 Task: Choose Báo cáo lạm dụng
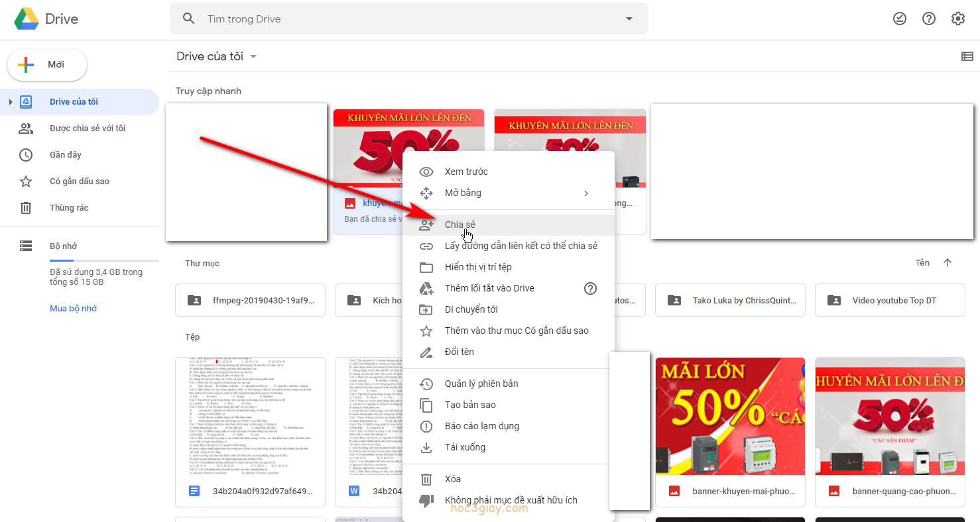tap(509, 426)
